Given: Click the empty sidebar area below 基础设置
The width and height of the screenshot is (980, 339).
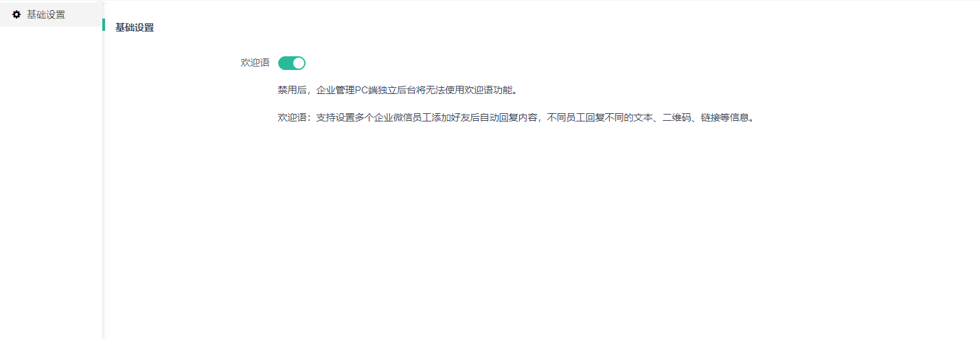Looking at the screenshot, I should click(51, 178).
